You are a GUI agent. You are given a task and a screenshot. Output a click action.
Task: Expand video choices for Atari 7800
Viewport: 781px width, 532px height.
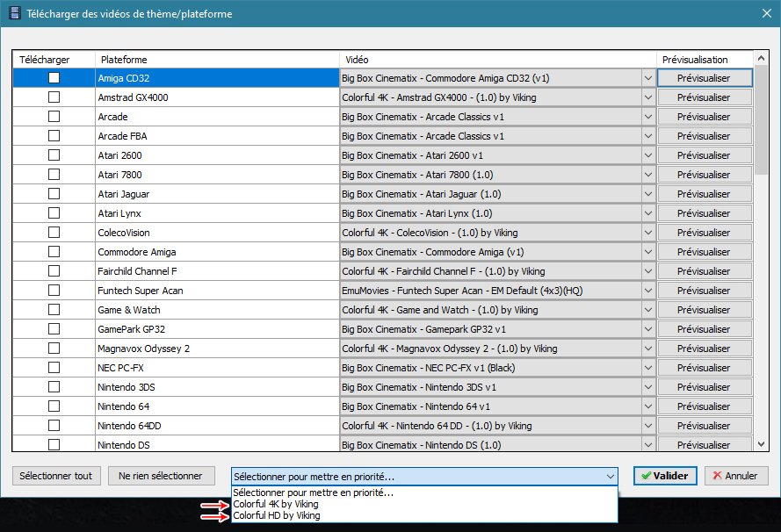tap(648, 175)
